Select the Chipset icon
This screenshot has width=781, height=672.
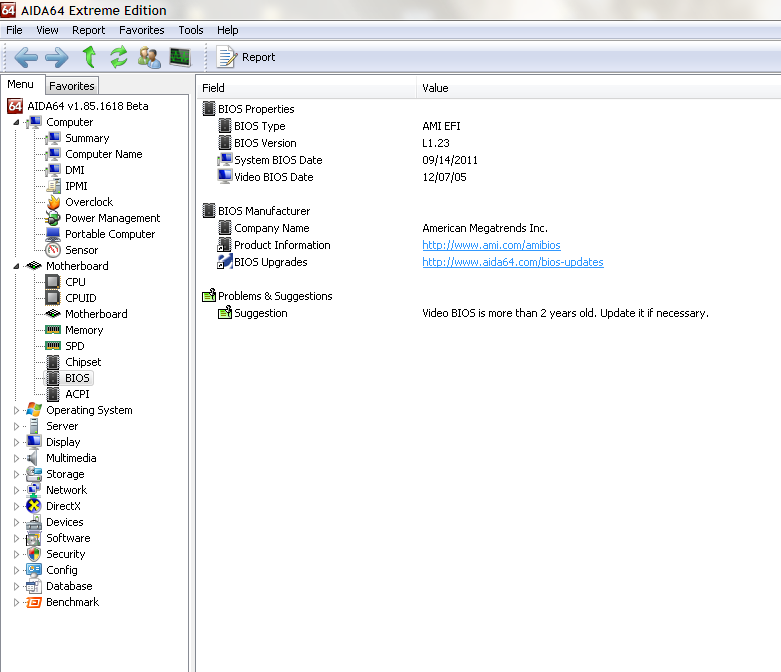click(53, 362)
